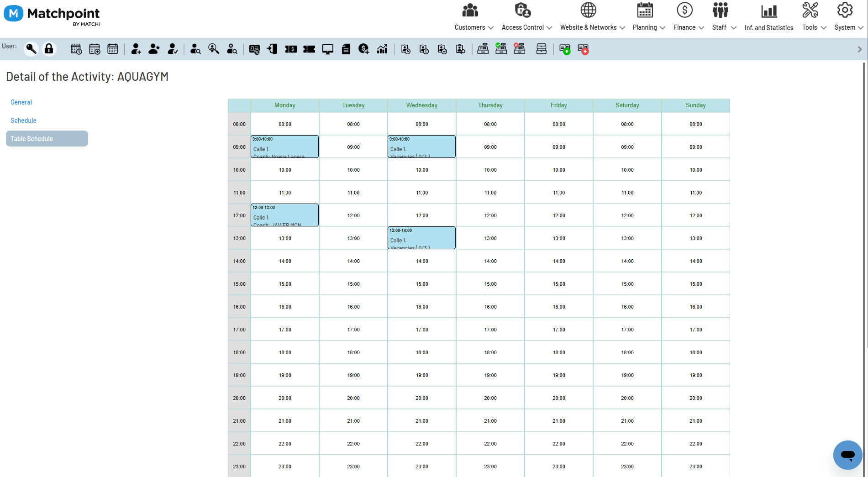Open the drawer cabinet icon

(x=542, y=49)
